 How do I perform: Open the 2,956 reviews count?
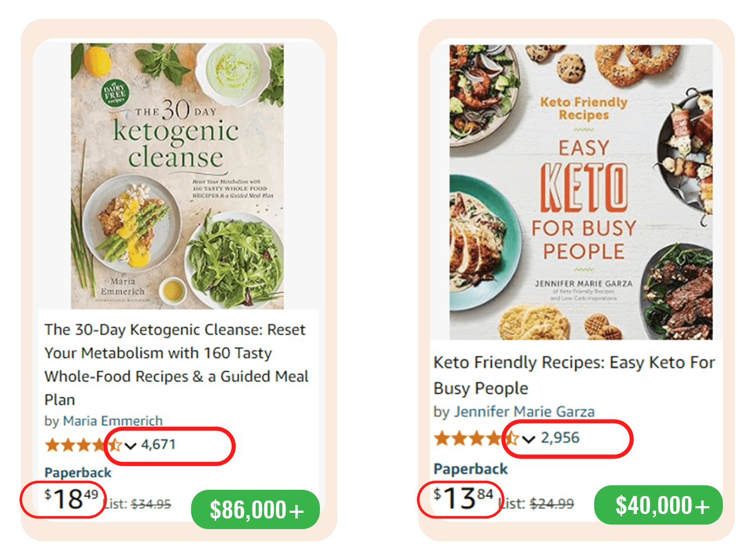560,438
